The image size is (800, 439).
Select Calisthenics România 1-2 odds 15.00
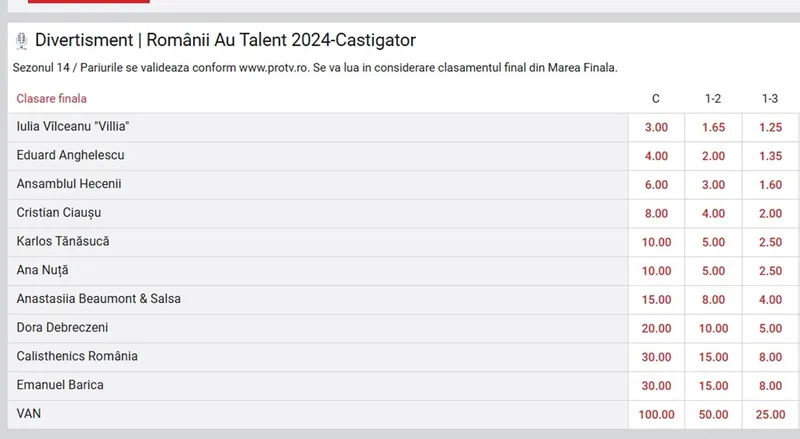pos(713,357)
